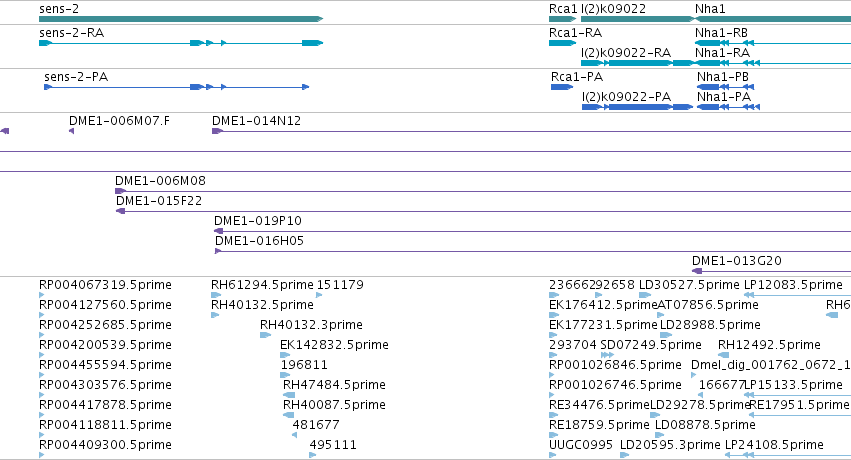The height and width of the screenshot is (460, 851).
Task: Open EST EK176412.5prime
Action: [x=603, y=304]
